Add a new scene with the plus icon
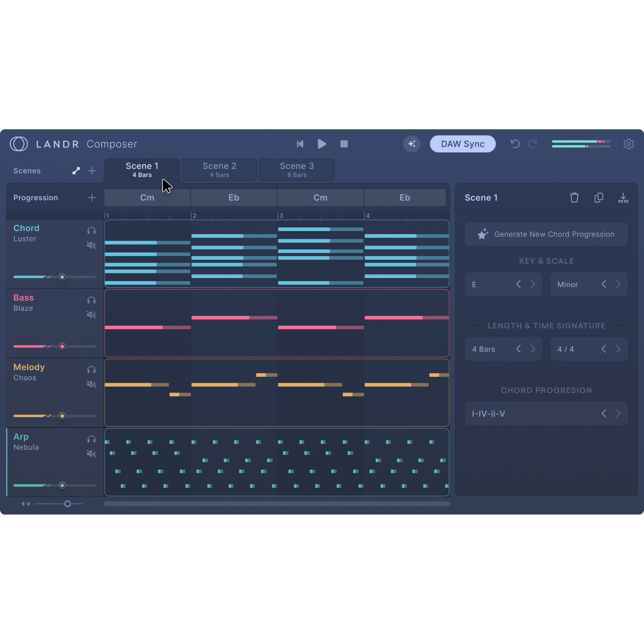This screenshot has width=644, height=644. pos(92,170)
